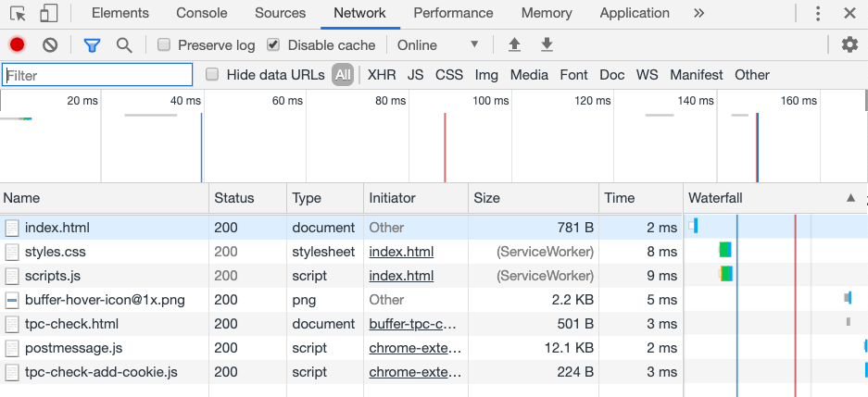Screen dimensions: 868x397
Task: Enable the Preserve log checkbox
Action: tap(164, 45)
